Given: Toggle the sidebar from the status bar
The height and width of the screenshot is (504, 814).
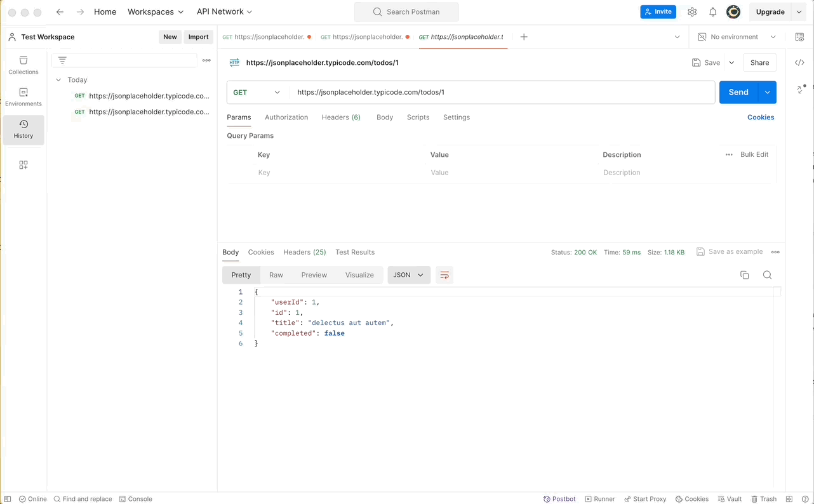Looking at the screenshot, I should coord(8,499).
